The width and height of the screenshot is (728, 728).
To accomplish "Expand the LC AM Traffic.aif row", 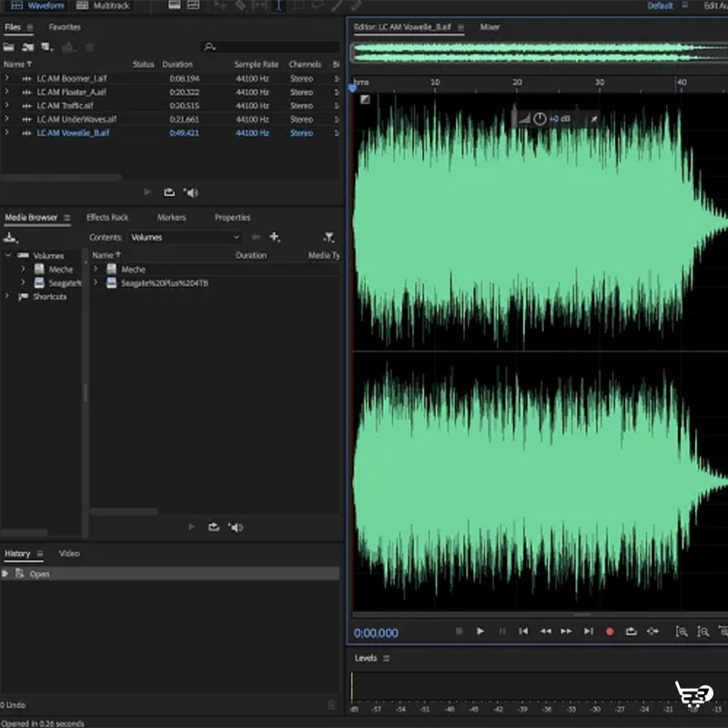I will click(x=6, y=106).
